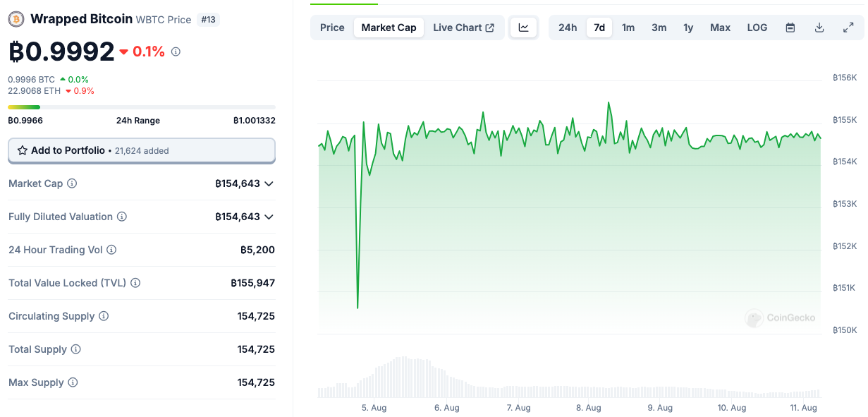
Task: Set chart range to 3m
Action: tap(659, 28)
